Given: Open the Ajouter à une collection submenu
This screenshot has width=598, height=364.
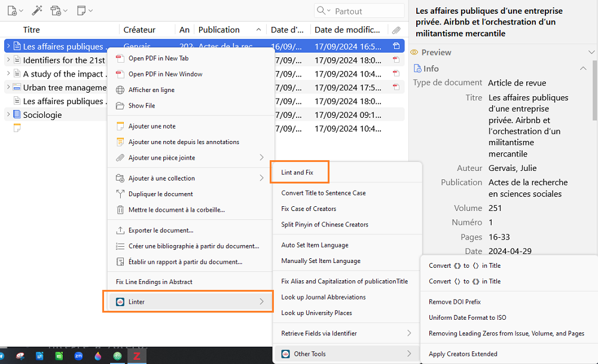Looking at the screenshot, I should (x=191, y=178).
